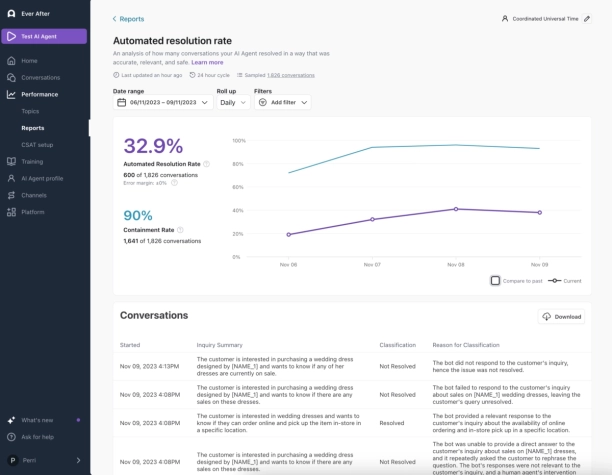
Task: Open the Learn more link
Action: tap(207, 62)
